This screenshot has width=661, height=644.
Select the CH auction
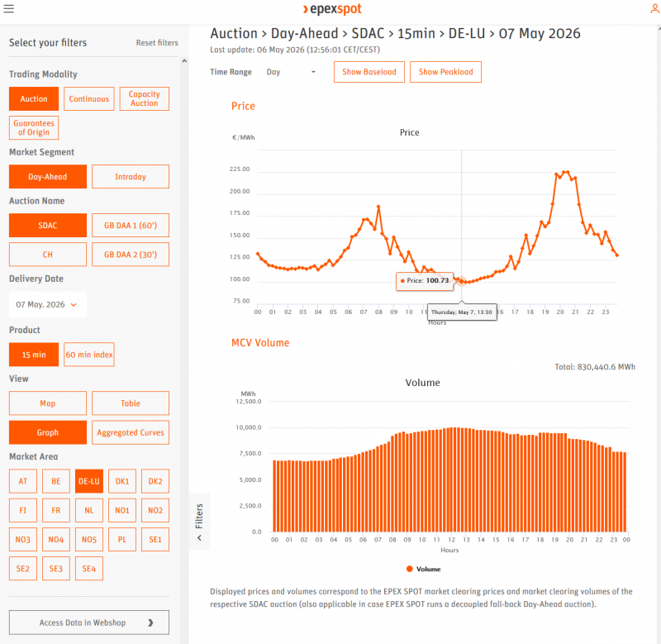click(48, 255)
